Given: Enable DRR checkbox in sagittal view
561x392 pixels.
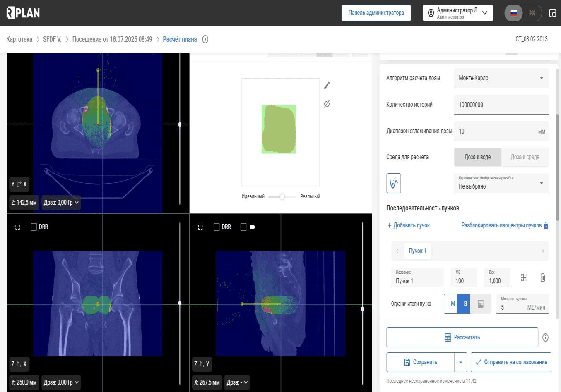Looking at the screenshot, I should click(x=217, y=227).
